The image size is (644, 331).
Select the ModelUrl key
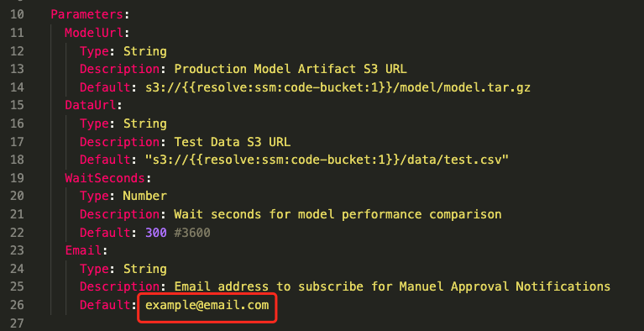point(94,33)
